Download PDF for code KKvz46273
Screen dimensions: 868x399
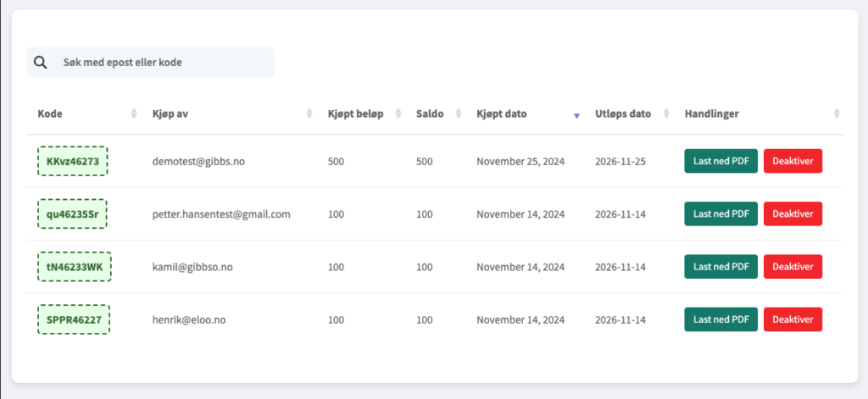(x=721, y=161)
